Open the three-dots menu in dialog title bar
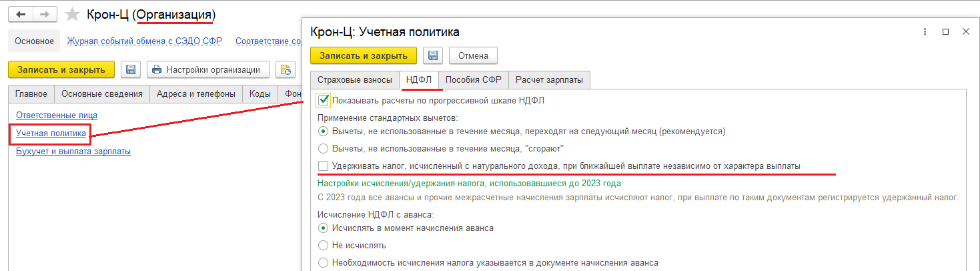The height and width of the screenshot is (271, 980). [925, 31]
